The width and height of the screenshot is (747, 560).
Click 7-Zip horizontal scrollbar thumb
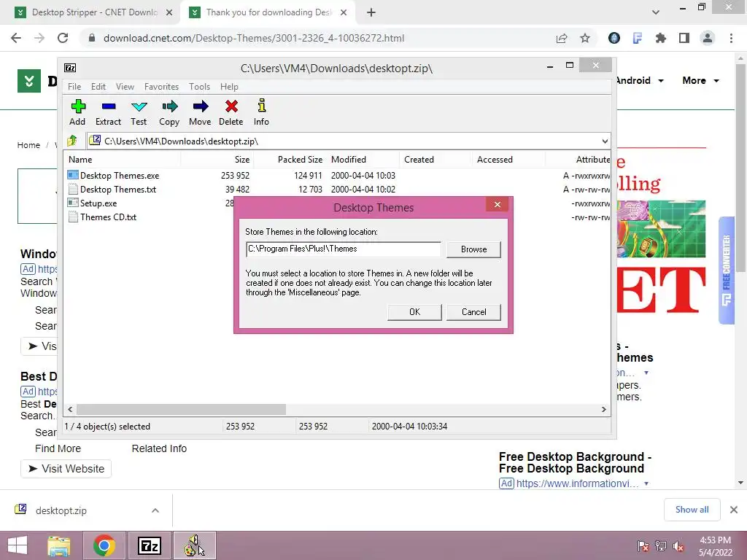point(181,410)
